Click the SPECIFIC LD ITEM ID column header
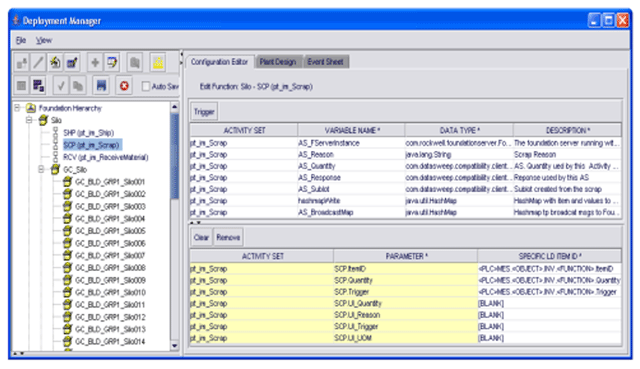The image size is (640, 369). coord(549,256)
